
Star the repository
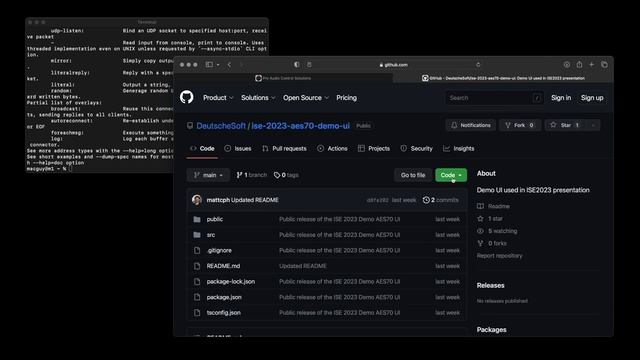tap(565, 125)
